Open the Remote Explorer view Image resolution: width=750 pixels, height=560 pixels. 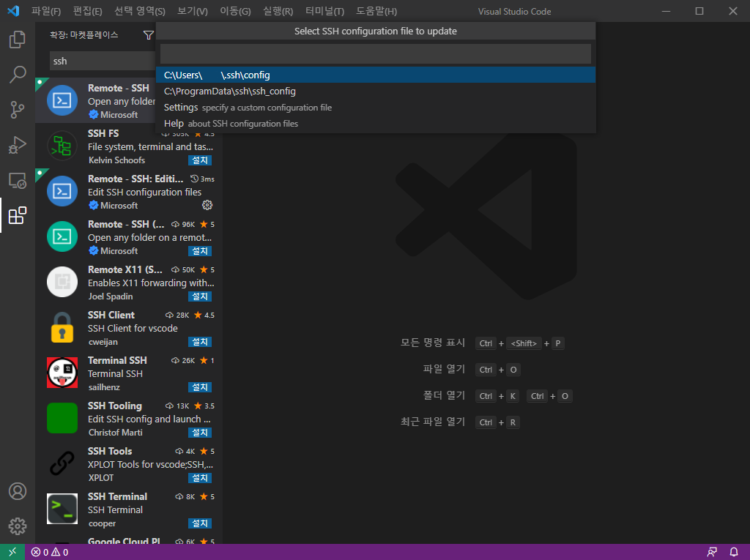tap(18, 180)
